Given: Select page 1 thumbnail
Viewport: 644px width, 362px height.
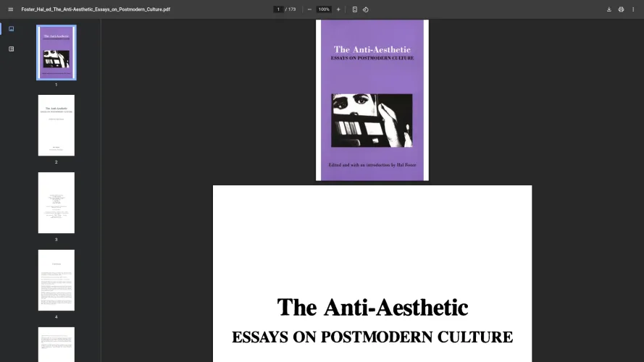Looking at the screenshot, I should coord(57,53).
